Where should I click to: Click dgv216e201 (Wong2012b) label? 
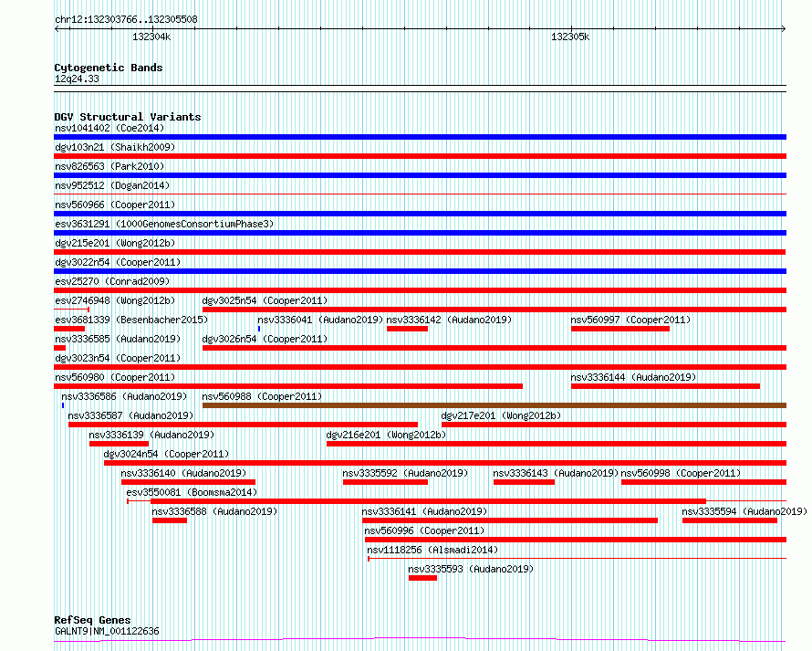386,435
